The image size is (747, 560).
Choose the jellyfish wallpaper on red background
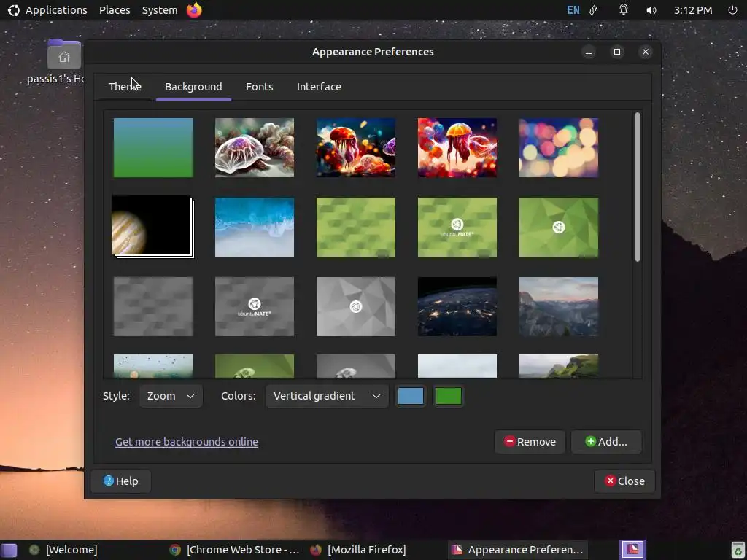click(457, 147)
